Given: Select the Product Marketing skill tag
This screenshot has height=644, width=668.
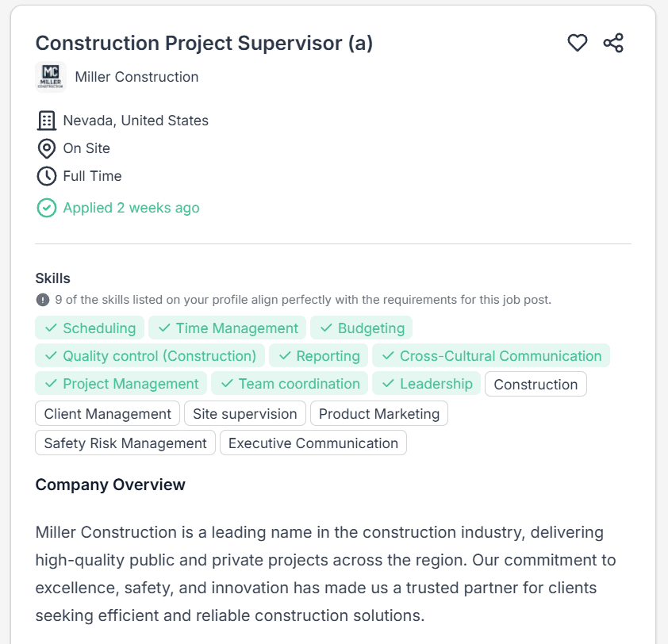Looking at the screenshot, I should (379, 413).
